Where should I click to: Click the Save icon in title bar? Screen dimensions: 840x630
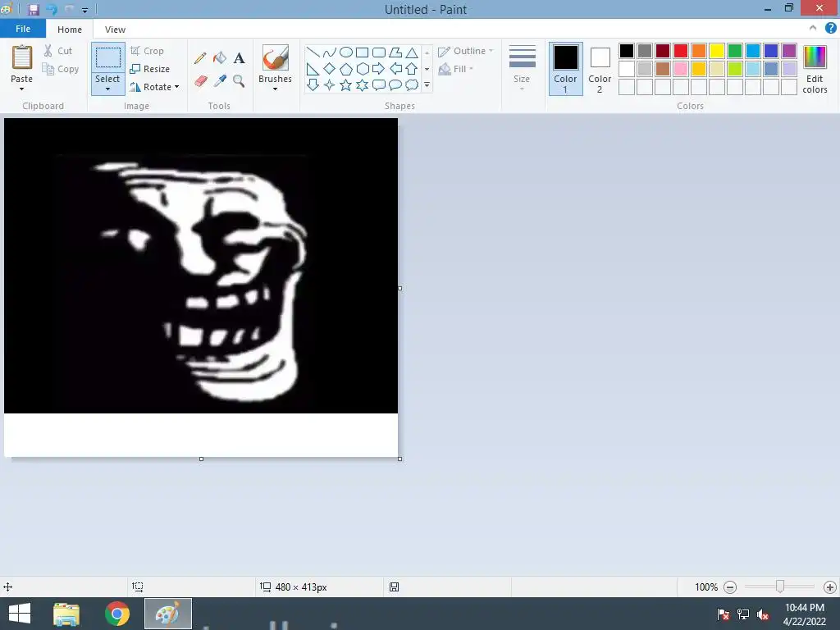(x=34, y=10)
